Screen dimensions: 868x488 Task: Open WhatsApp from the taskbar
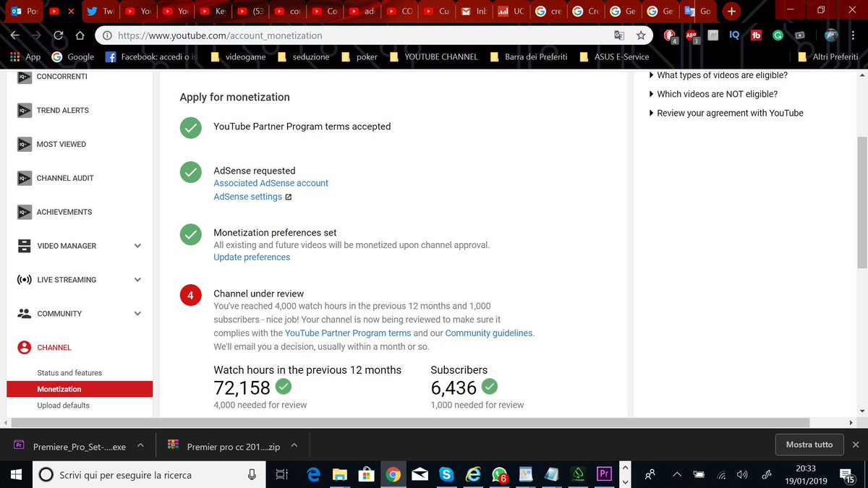click(x=499, y=475)
